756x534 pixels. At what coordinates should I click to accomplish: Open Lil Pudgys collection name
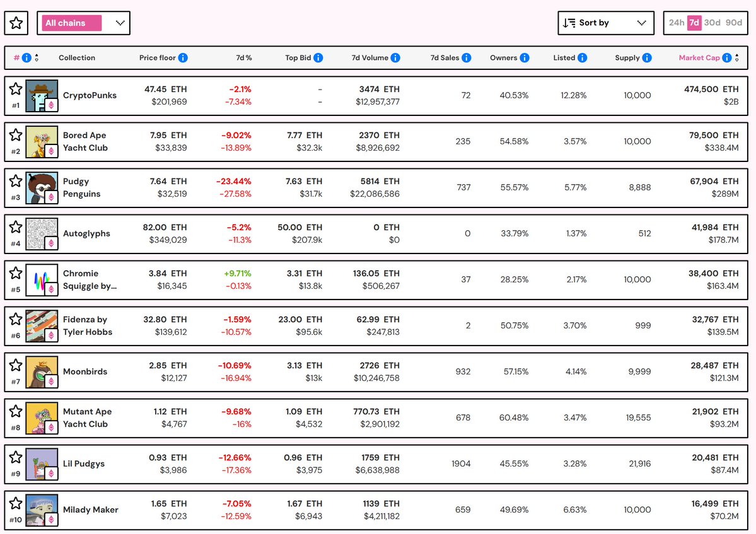(83, 463)
